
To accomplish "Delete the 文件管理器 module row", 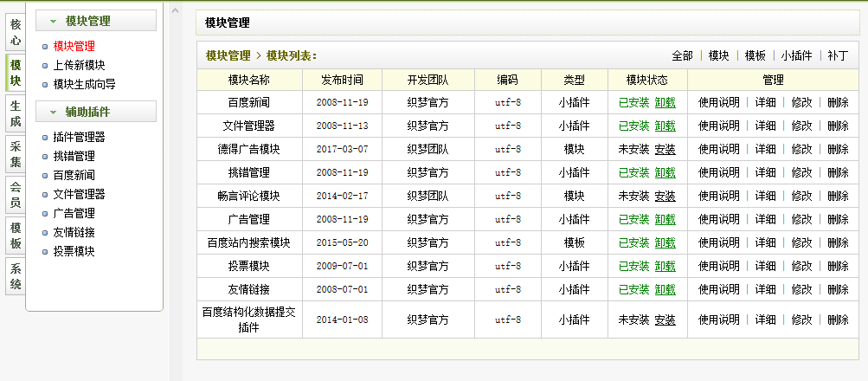I will 837,126.
